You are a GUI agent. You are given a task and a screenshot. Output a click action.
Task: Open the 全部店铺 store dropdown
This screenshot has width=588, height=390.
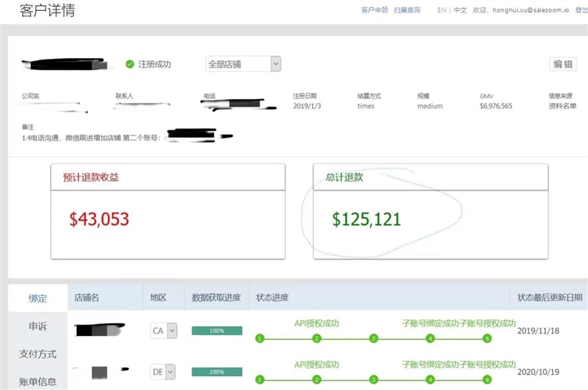click(x=243, y=64)
